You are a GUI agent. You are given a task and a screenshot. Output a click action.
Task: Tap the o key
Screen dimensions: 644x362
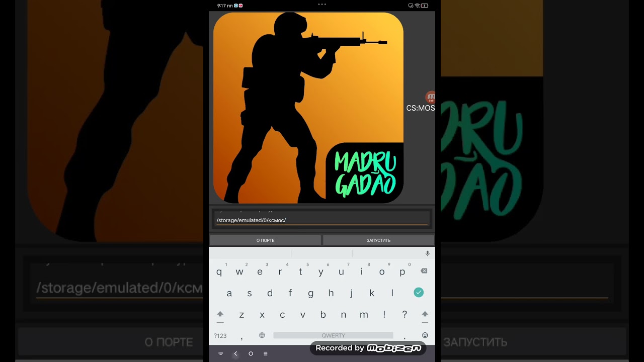(382, 272)
